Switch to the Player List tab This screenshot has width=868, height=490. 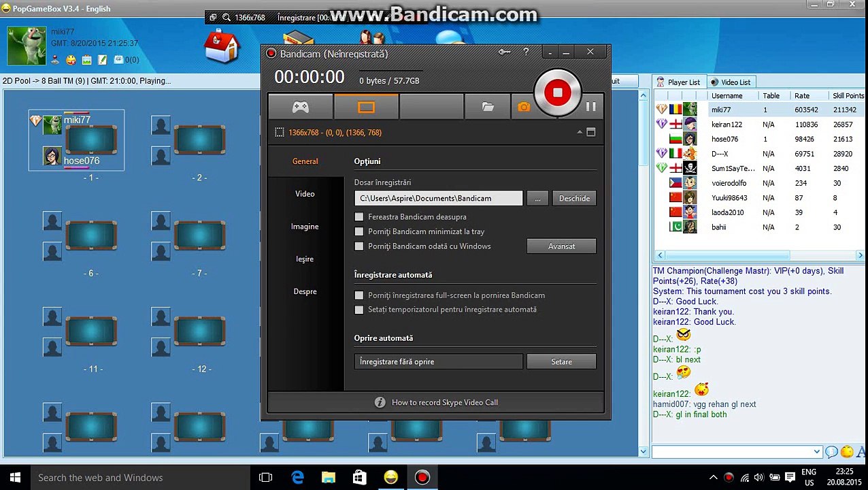(678, 82)
